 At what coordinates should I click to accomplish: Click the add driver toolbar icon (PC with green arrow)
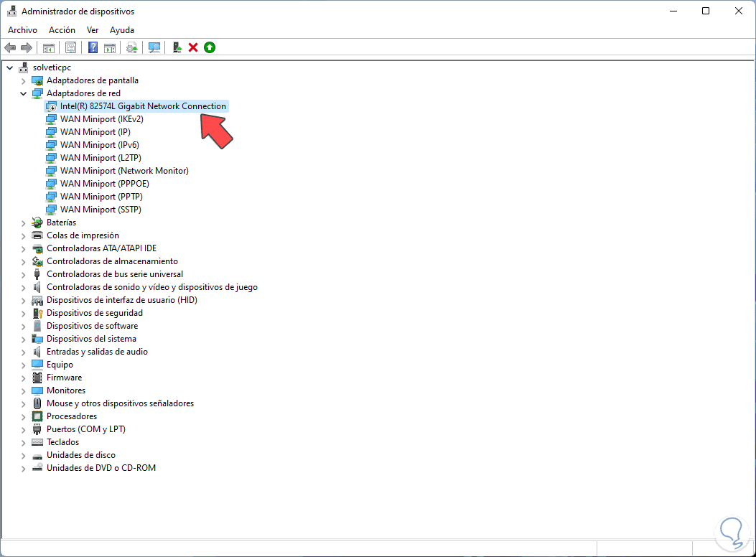(x=177, y=47)
